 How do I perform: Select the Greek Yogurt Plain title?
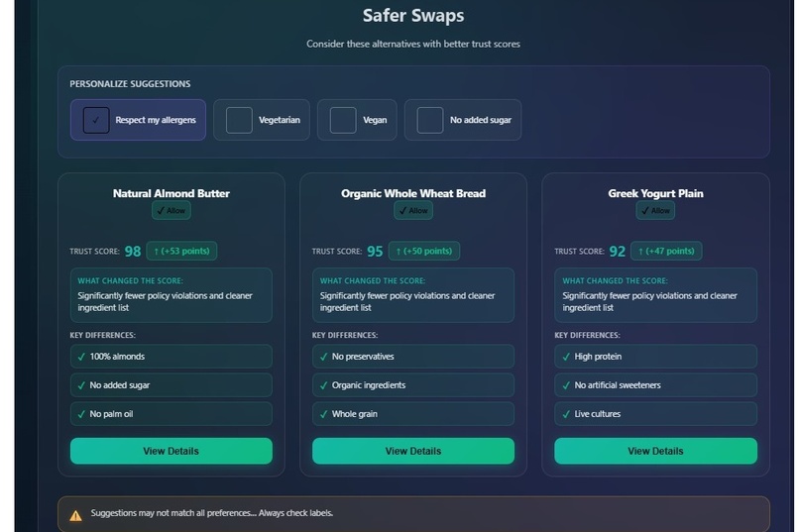point(655,193)
